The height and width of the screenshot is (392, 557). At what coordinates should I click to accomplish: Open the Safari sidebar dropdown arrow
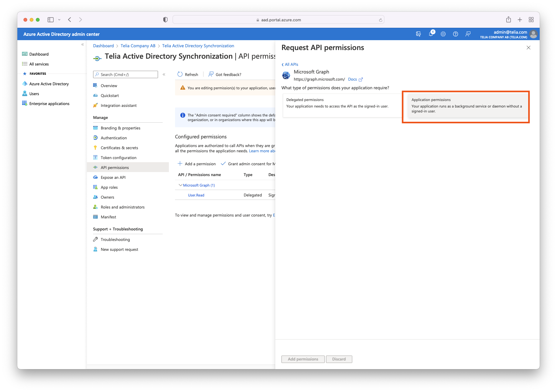click(59, 20)
